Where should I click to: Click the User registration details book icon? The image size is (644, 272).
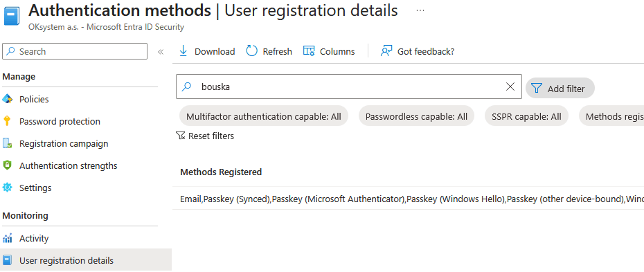pyautogui.click(x=8, y=260)
